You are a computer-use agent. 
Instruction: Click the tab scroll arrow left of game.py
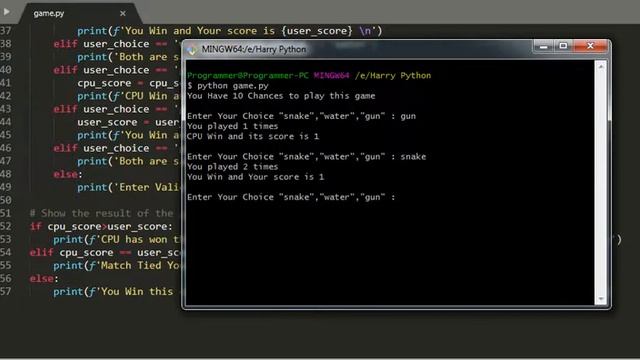coord(7,12)
